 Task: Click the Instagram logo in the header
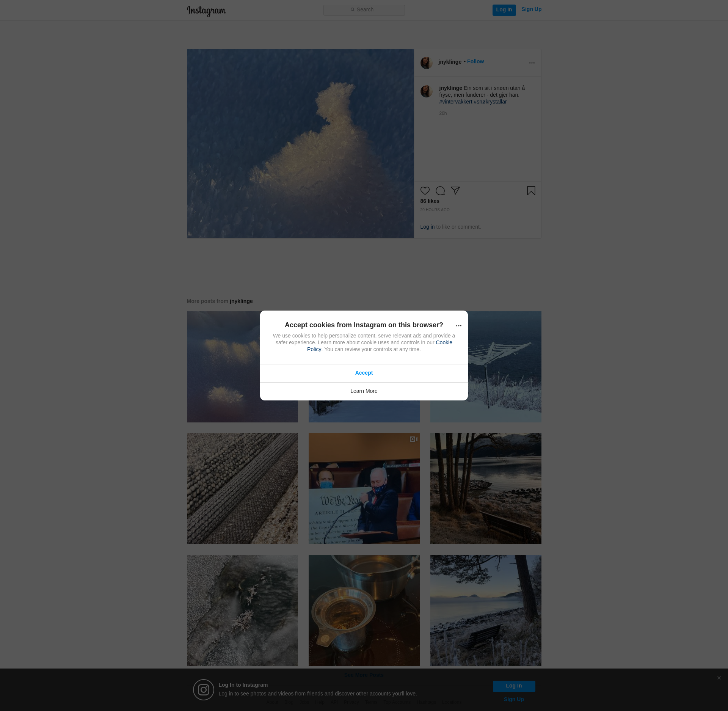point(206,11)
